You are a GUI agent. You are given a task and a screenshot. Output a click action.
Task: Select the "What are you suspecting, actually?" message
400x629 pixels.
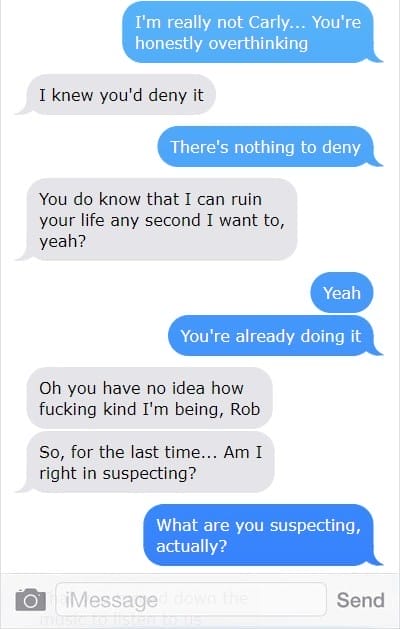(263, 535)
